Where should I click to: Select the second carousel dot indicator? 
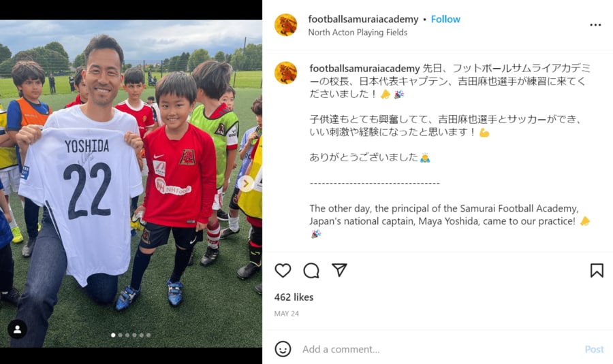(x=120, y=335)
